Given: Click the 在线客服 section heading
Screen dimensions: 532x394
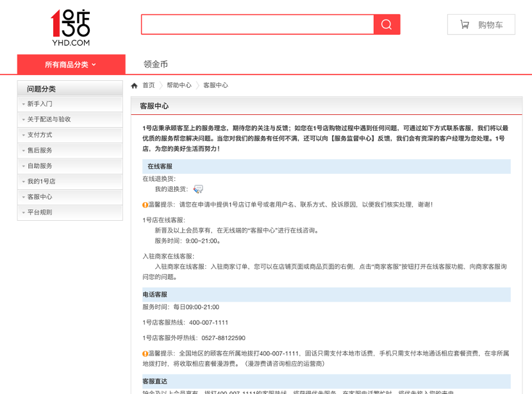Looking at the screenshot, I should tap(160, 166).
